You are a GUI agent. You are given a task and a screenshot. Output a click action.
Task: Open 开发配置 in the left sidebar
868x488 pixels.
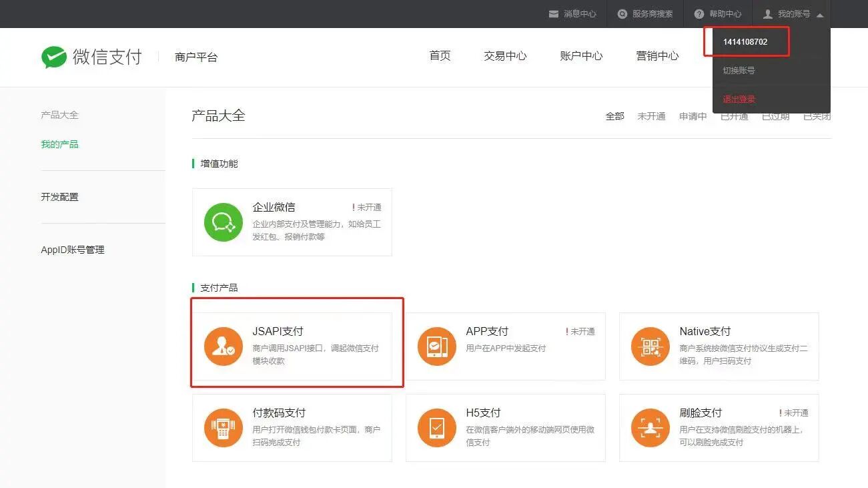tap(59, 197)
